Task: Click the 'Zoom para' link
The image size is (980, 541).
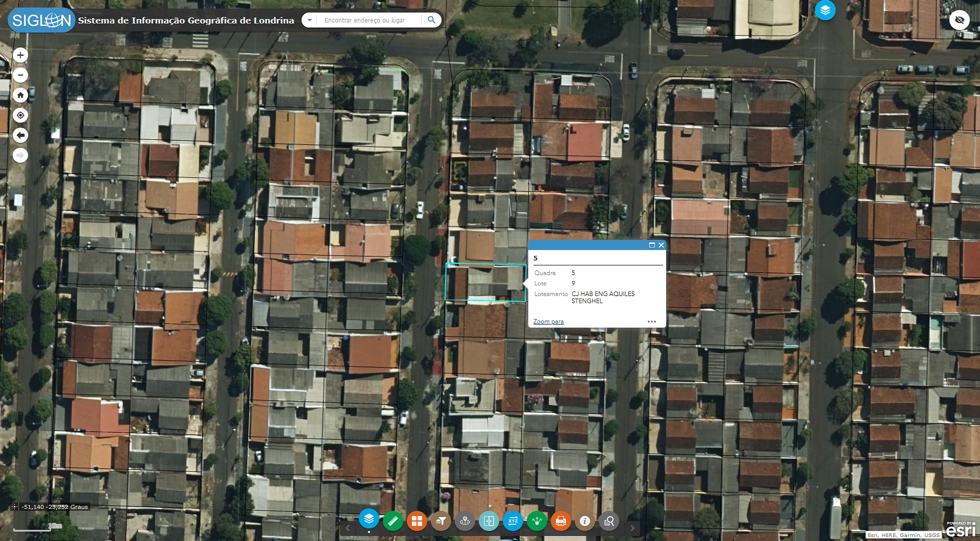Action: click(548, 322)
